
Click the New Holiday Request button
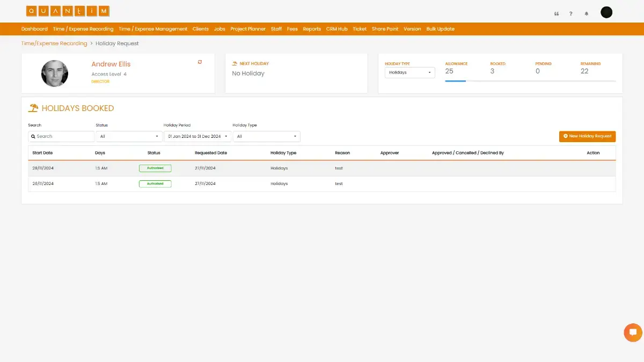tap(587, 136)
